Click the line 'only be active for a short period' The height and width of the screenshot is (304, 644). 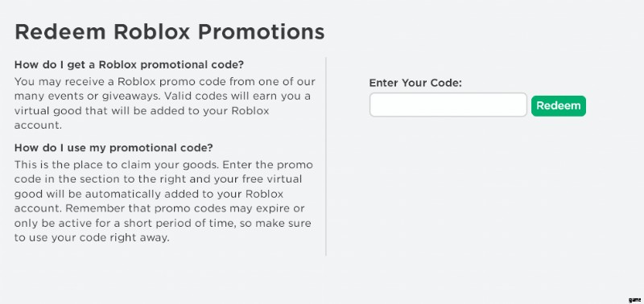[163, 224]
